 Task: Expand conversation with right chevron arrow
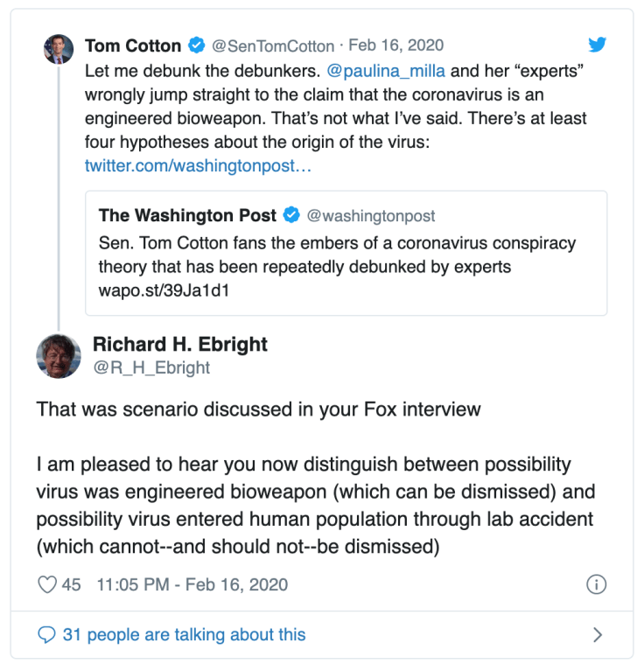[598, 635]
